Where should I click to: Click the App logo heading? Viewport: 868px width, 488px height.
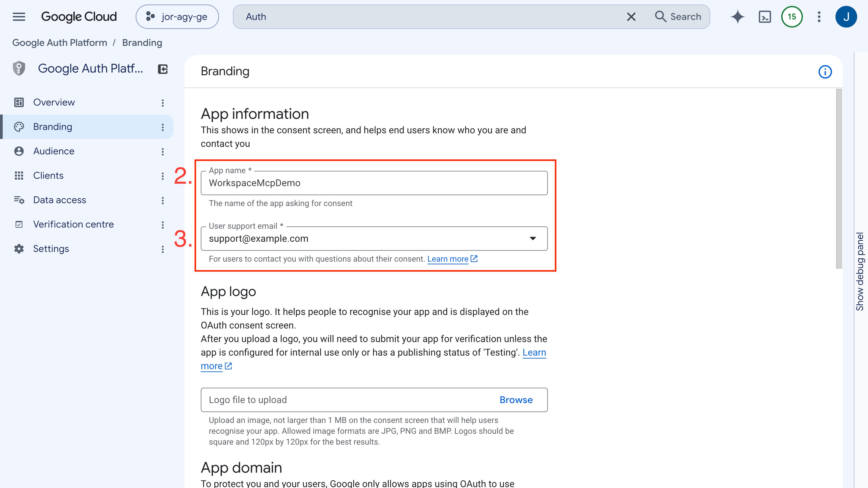pyautogui.click(x=228, y=291)
